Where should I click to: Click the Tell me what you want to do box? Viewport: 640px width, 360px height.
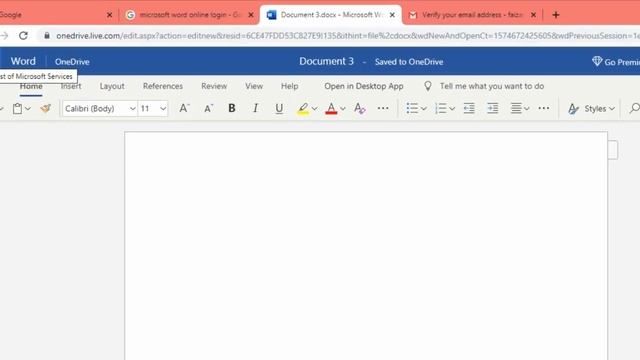(492, 86)
